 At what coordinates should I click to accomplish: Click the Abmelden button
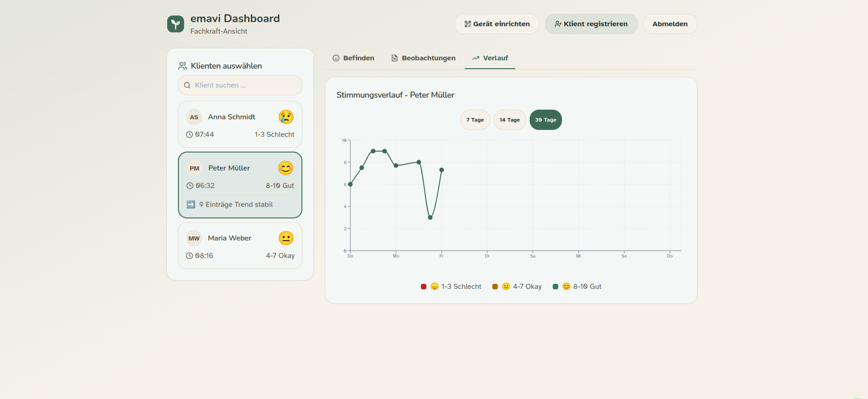[x=670, y=24]
